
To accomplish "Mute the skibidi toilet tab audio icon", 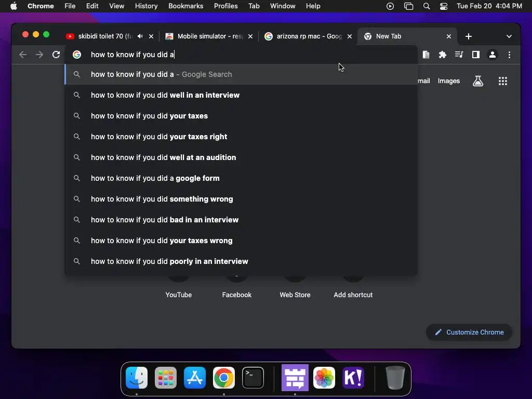I will tap(140, 36).
